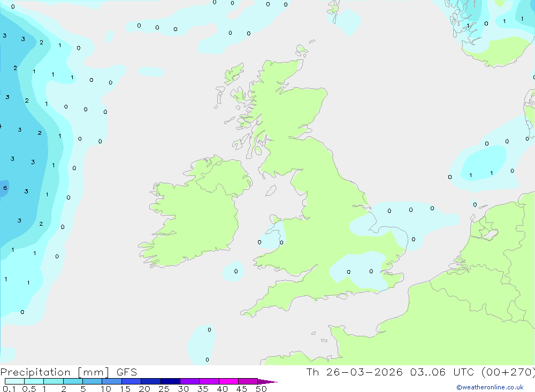The width and height of the screenshot is (535, 392).
Task: Click the '50' legend scale label
Action: pyautogui.click(x=261, y=389)
